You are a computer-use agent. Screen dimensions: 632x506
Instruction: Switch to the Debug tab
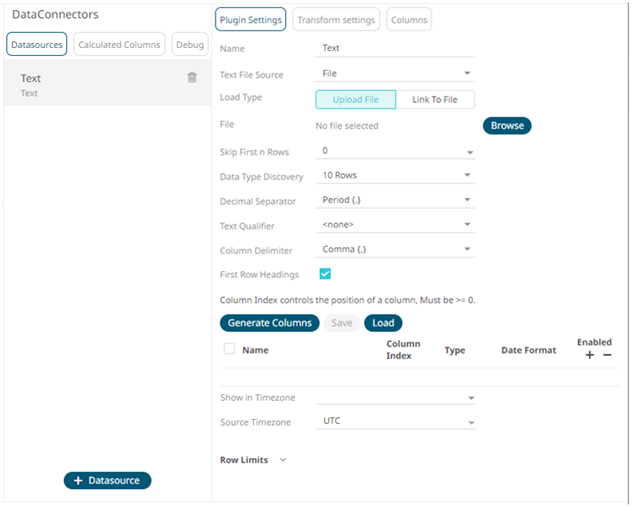pyautogui.click(x=189, y=44)
